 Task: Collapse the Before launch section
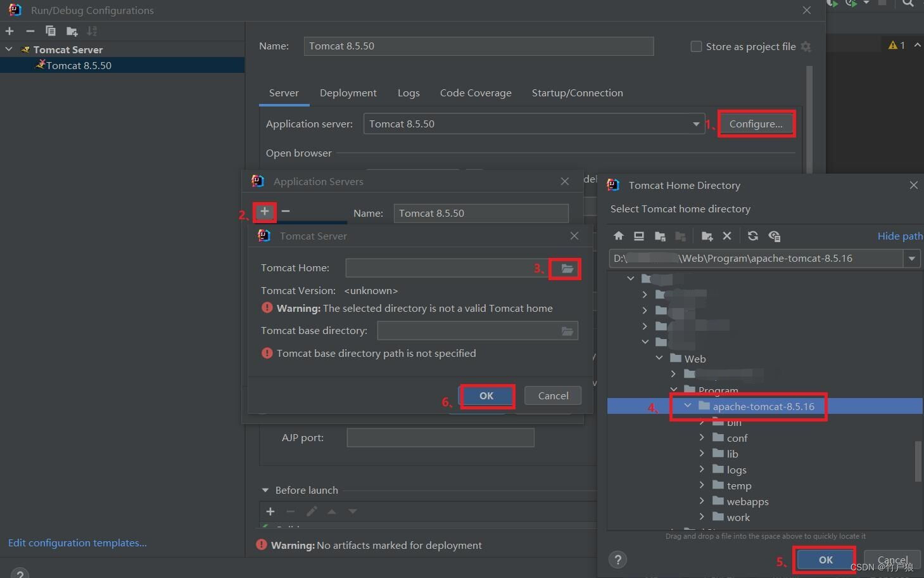(265, 491)
